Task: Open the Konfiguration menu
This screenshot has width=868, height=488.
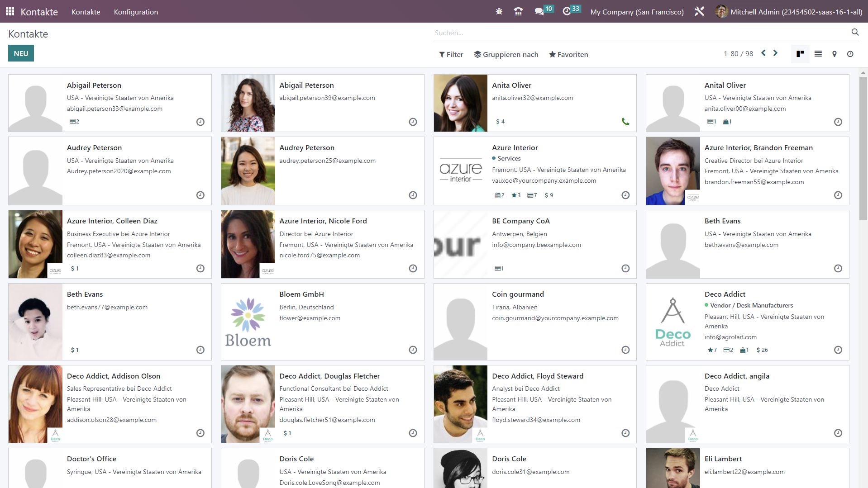Action: tap(136, 12)
